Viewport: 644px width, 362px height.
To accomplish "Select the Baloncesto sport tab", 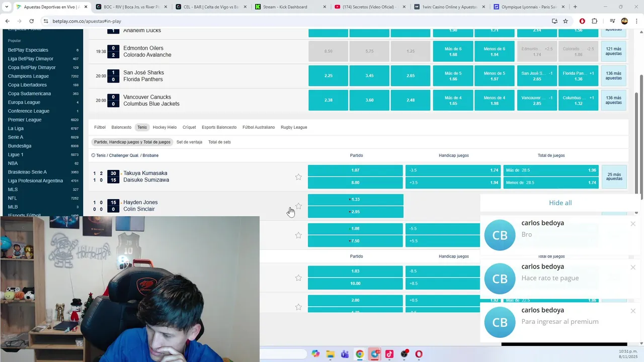I will [x=121, y=127].
